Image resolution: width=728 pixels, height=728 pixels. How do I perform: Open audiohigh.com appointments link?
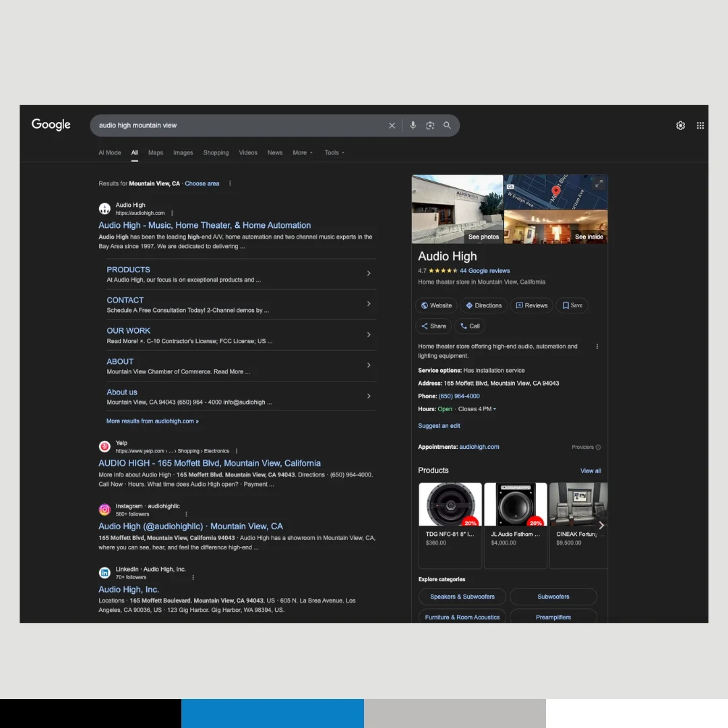click(x=479, y=447)
